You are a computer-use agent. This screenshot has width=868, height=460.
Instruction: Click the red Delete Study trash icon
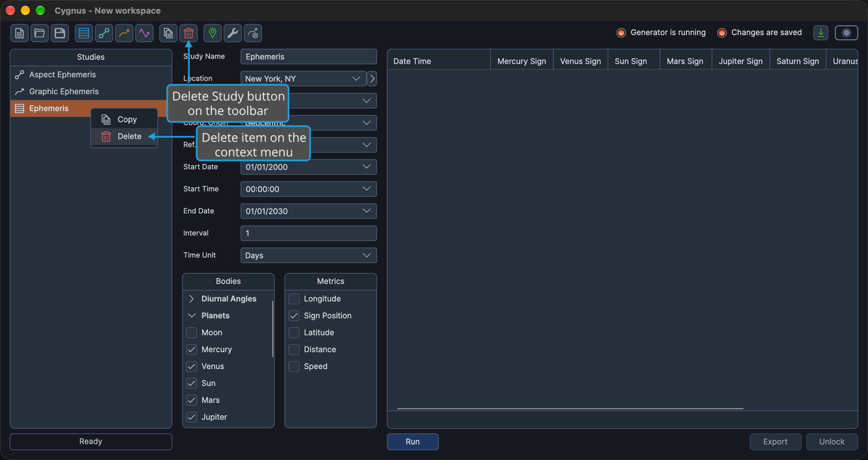click(189, 33)
